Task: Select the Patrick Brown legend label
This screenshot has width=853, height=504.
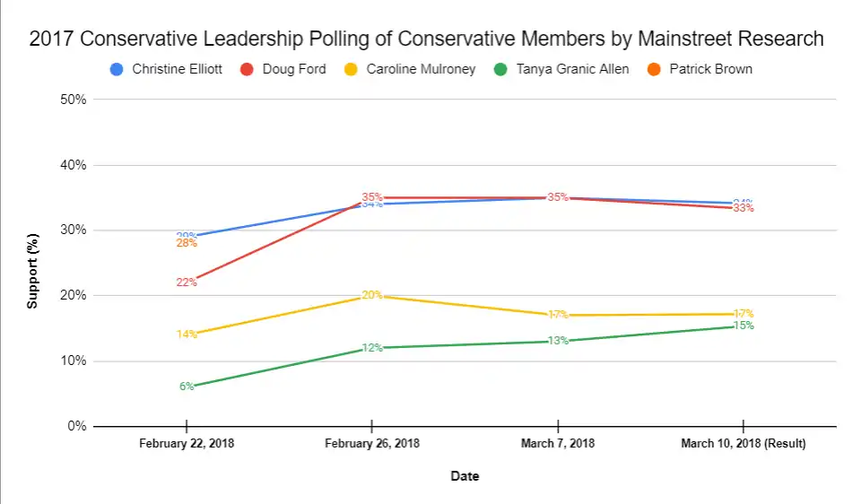Action: click(x=710, y=69)
